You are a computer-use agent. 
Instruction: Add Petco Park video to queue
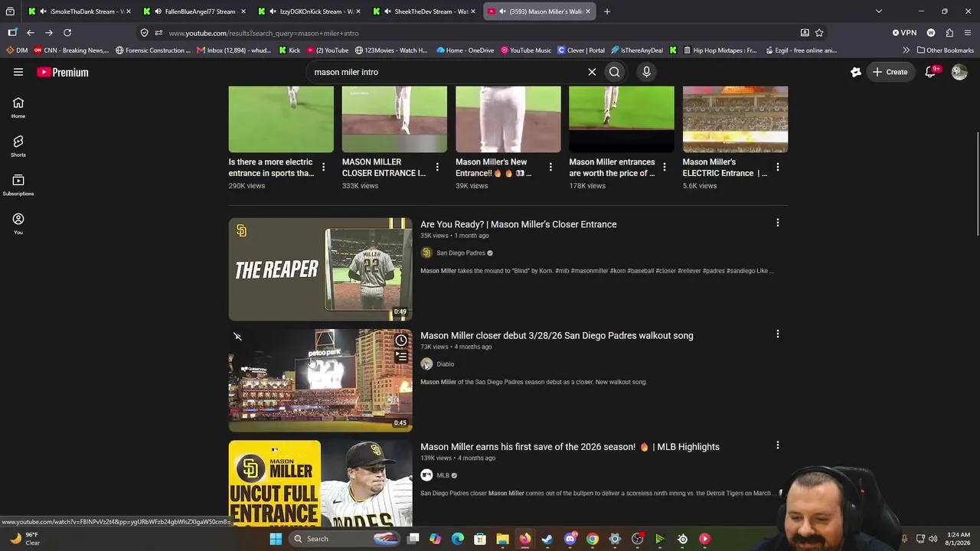coord(400,357)
